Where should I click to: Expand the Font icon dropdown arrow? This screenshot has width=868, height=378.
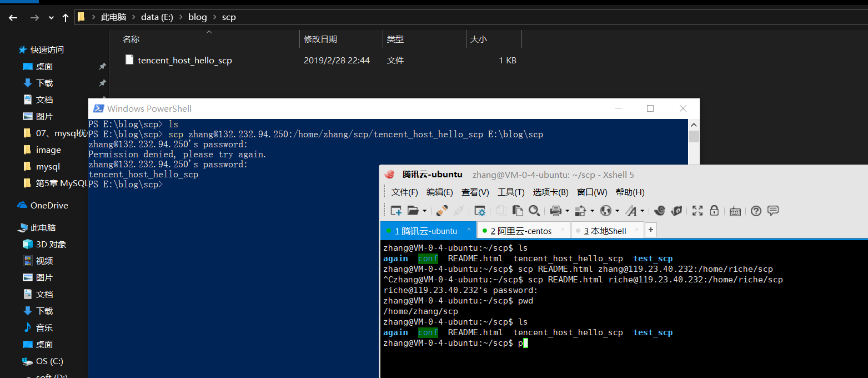pos(643,211)
